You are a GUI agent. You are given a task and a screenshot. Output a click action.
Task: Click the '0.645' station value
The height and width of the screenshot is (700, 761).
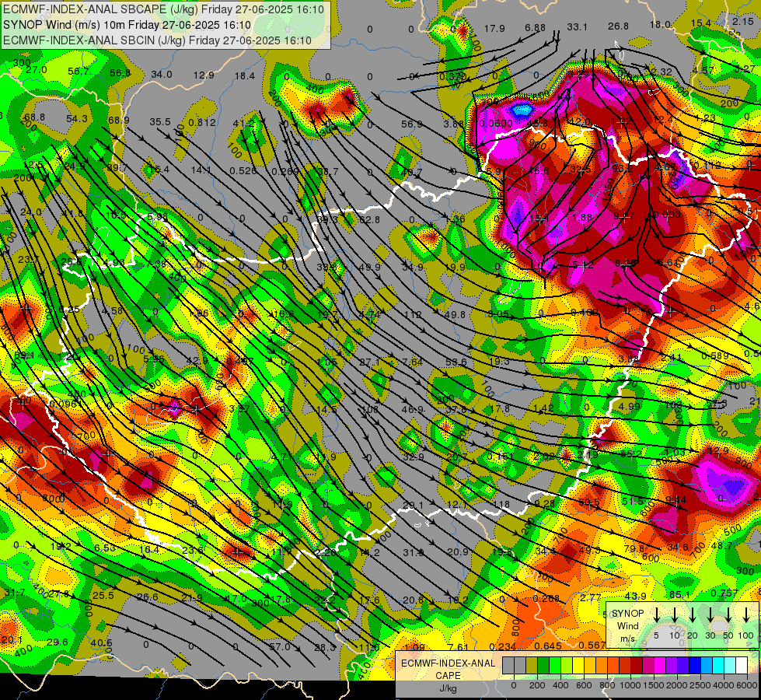tap(548, 646)
